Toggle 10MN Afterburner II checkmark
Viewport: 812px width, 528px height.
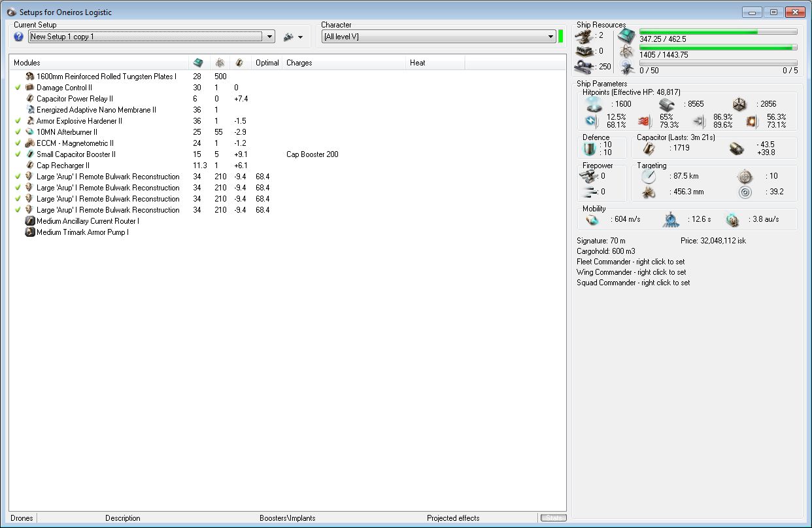(x=18, y=132)
